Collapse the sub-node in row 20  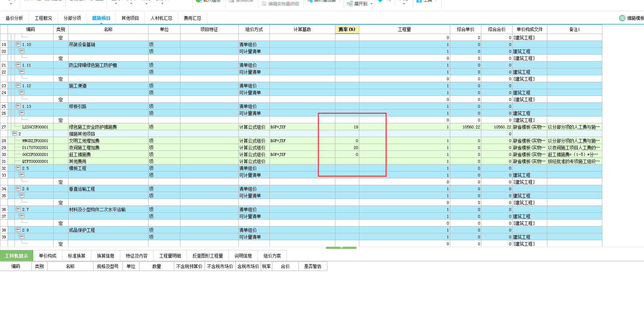(x=22, y=51)
